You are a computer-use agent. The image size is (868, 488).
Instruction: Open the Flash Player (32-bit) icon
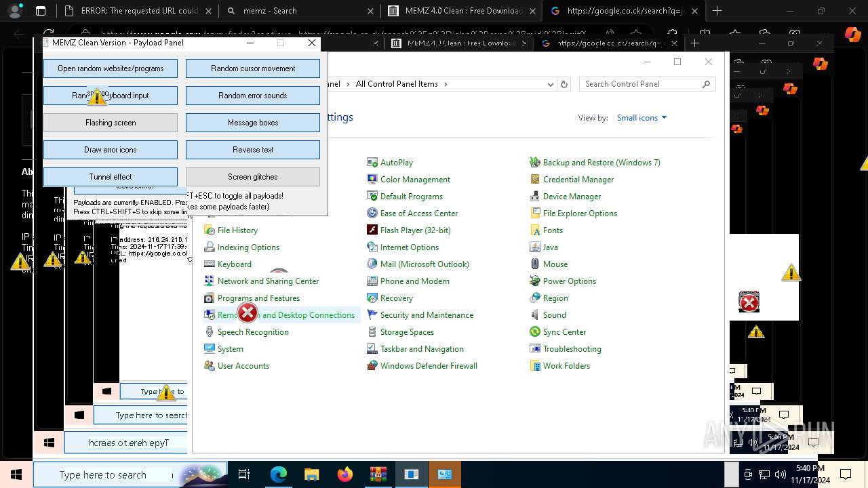point(372,230)
